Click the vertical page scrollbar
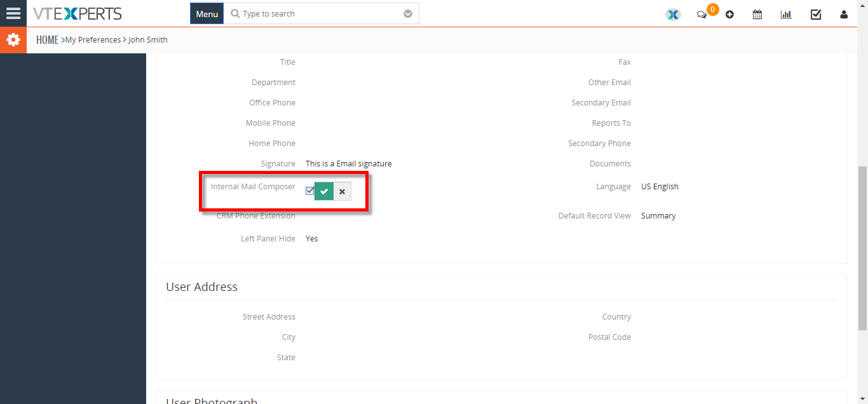This screenshot has height=404, width=868. [x=862, y=248]
